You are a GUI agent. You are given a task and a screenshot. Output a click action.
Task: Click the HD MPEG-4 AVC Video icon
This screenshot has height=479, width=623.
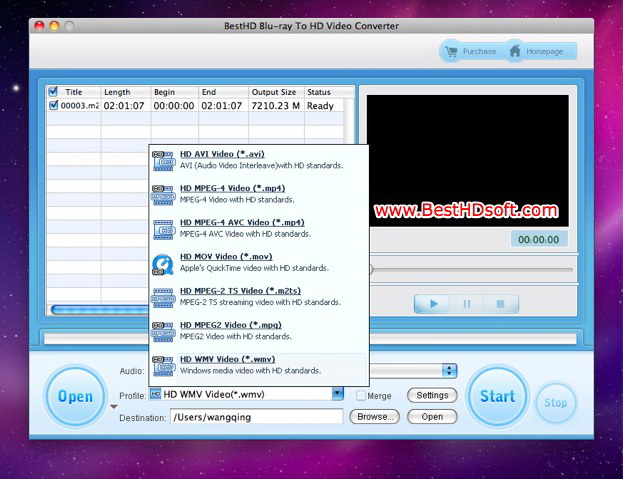point(163,229)
